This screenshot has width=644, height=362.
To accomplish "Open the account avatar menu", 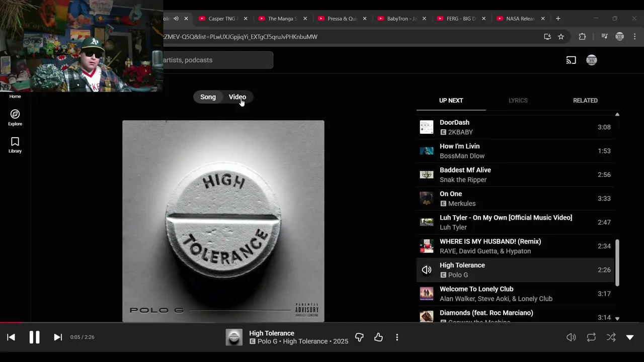I will [592, 60].
